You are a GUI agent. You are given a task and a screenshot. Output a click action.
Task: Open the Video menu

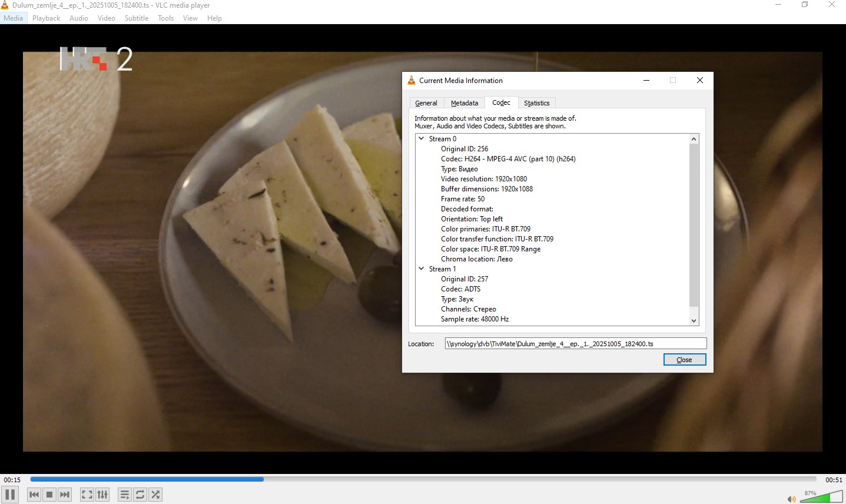(107, 18)
